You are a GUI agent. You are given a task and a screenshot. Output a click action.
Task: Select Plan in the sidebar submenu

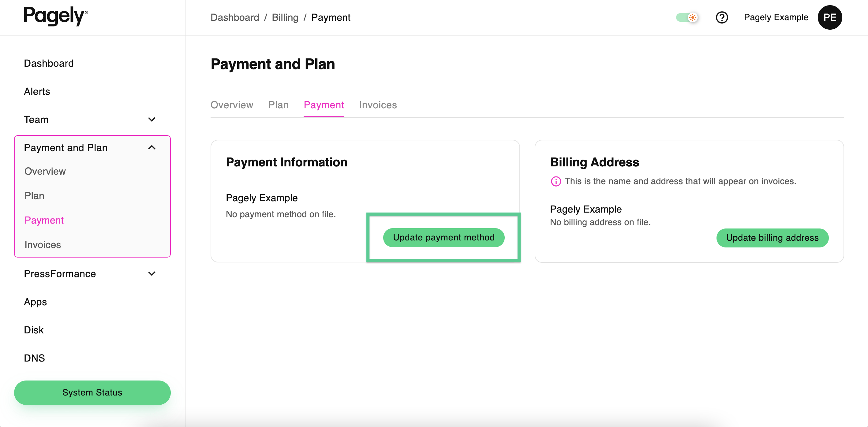[34, 196]
